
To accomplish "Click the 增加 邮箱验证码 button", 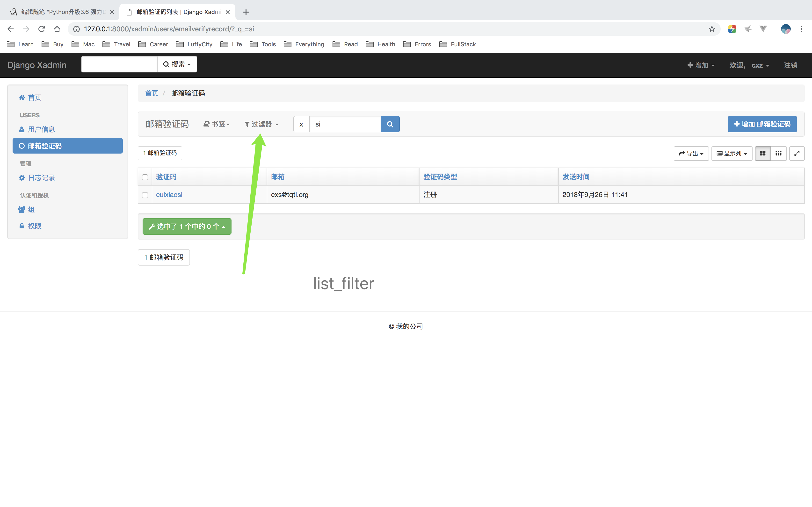I will [762, 124].
